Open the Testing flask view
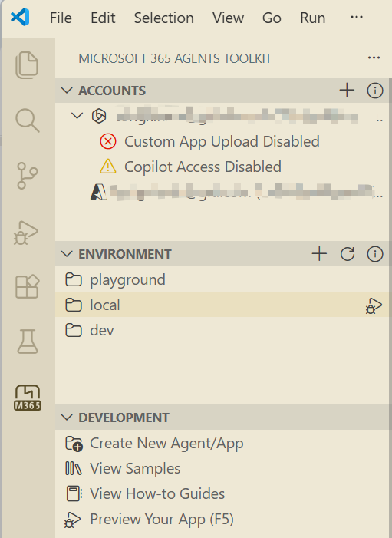The image size is (392, 538). click(28, 342)
